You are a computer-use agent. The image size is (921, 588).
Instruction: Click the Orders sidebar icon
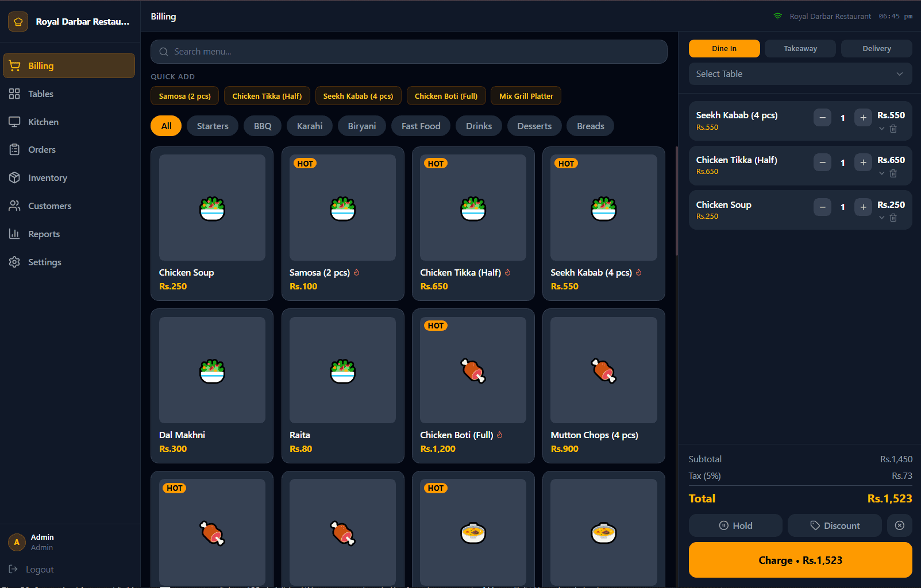click(x=14, y=149)
